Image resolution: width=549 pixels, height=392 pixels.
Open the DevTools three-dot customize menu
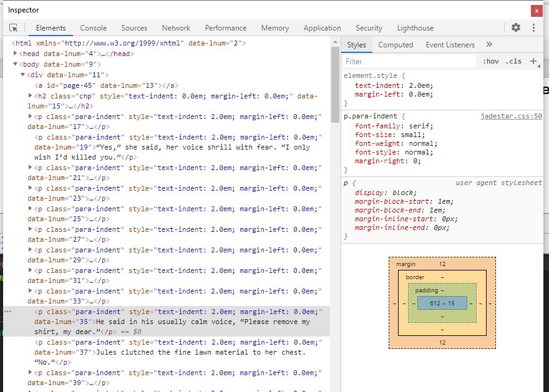[x=534, y=27]
